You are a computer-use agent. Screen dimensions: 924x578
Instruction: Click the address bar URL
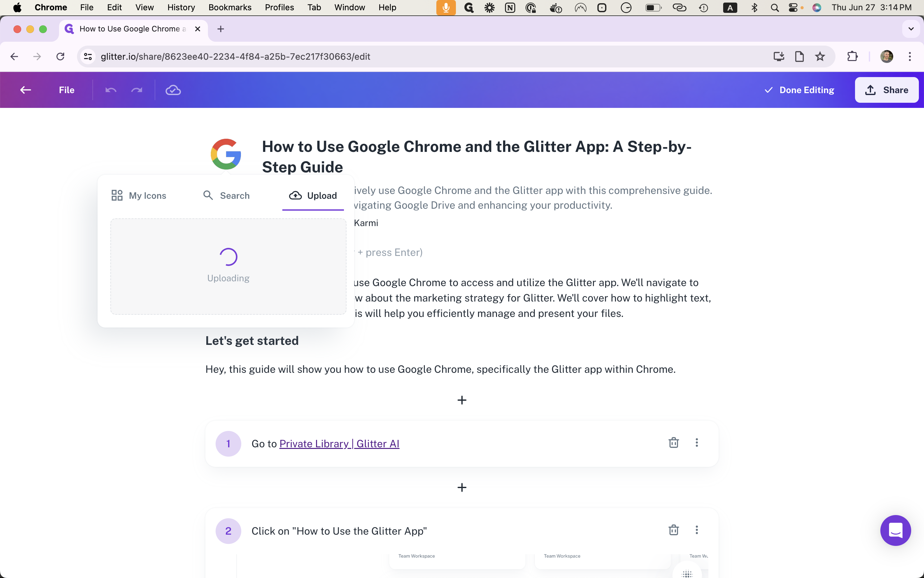pos(235,57)
